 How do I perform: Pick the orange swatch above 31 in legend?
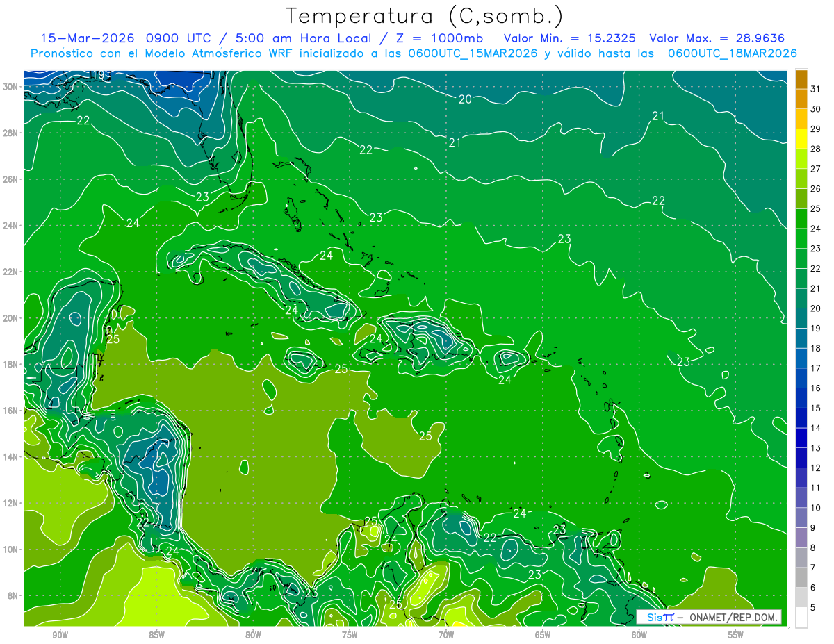801,79
